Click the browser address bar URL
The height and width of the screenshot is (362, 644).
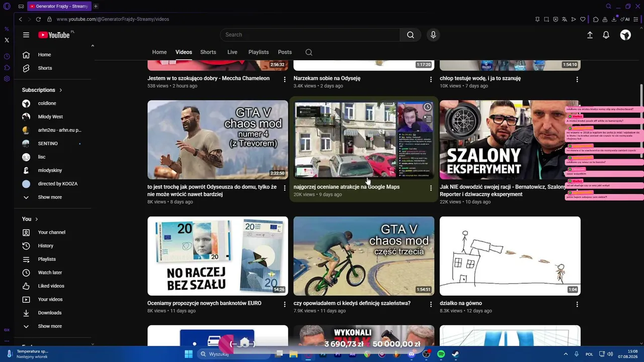(113, 19)
